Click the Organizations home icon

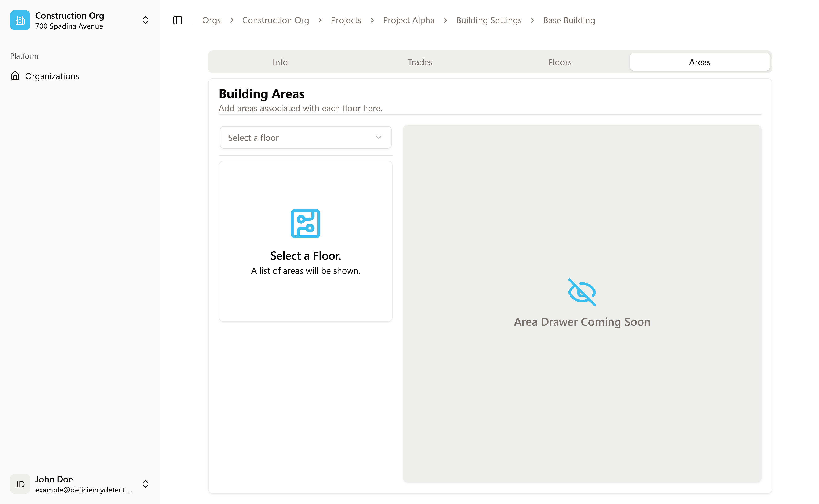15,76
